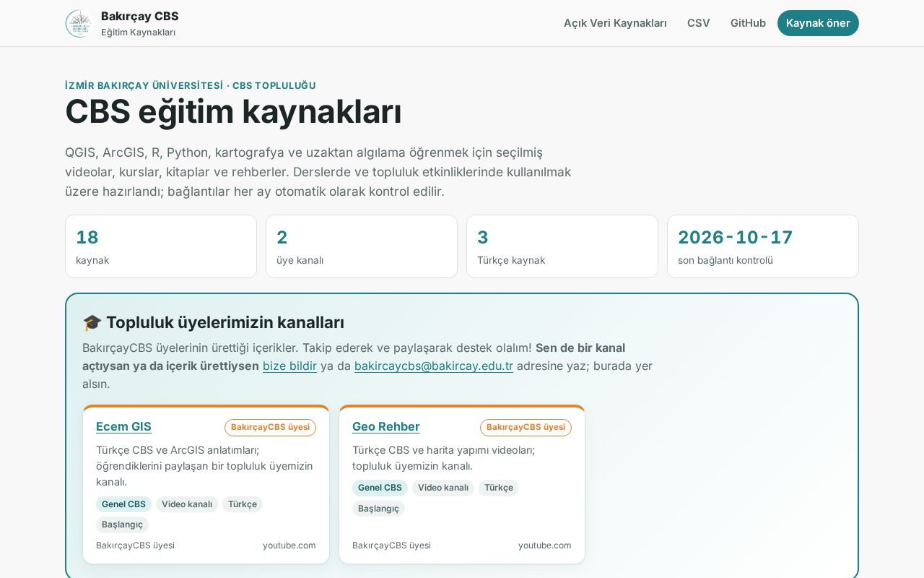Select Başlangıç tag on Geo Rehber card
924x578 pixels.
(x=378, y=509)
